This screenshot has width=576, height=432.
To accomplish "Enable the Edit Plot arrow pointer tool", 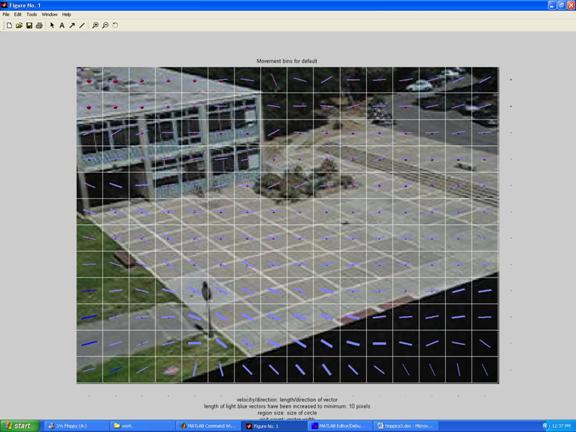I will pyautogui.click(x=52, y=25).
